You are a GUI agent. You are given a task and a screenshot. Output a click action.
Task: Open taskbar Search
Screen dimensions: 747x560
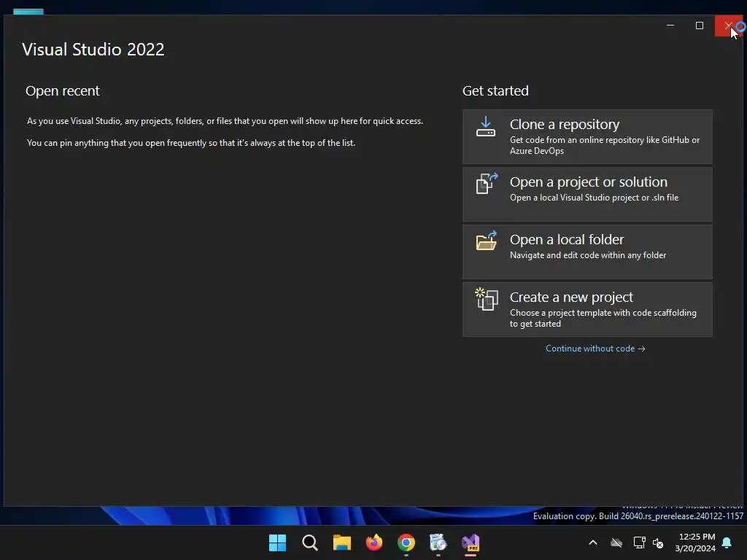pos(309,542)
